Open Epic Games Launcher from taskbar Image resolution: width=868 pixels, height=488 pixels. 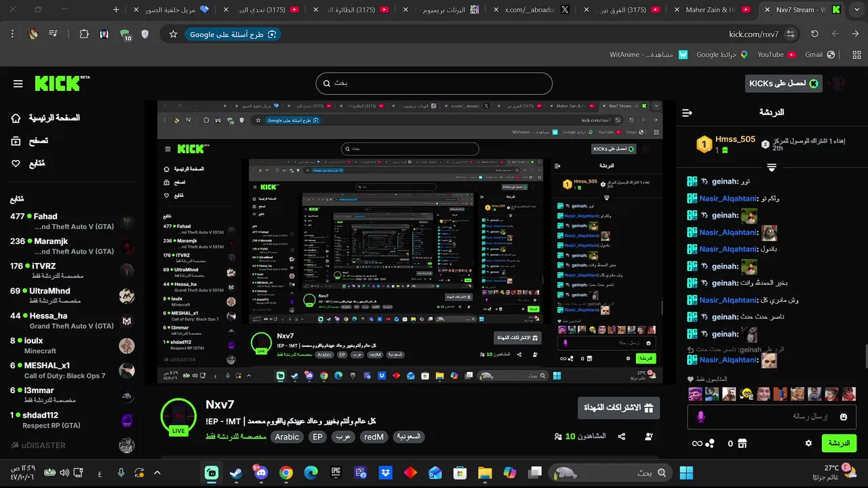click(x=336, y=472)
